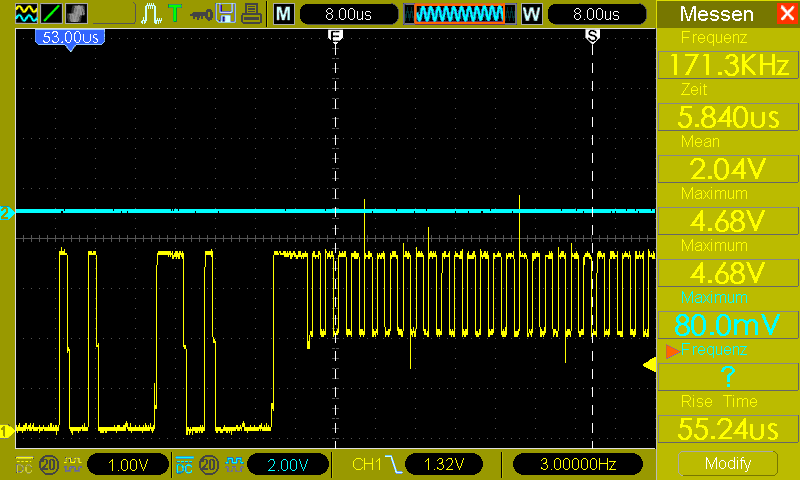Click the Mean measurement label
This screenshot has height=480, width=800.
pos(700,141)
